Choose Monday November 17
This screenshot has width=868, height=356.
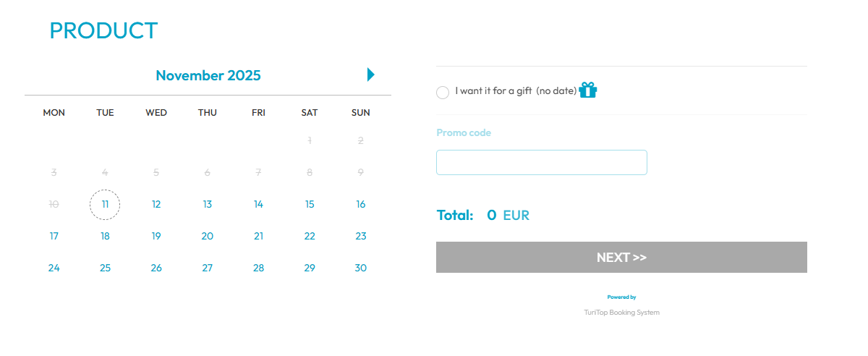tap(54, 237)
